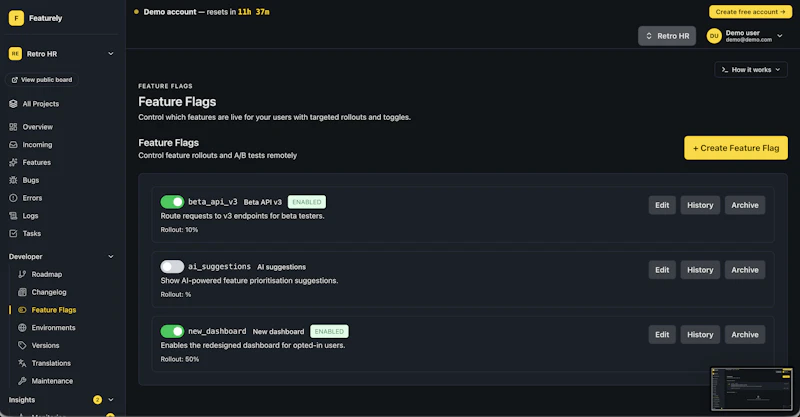Click View public board button

click(42, 80)
